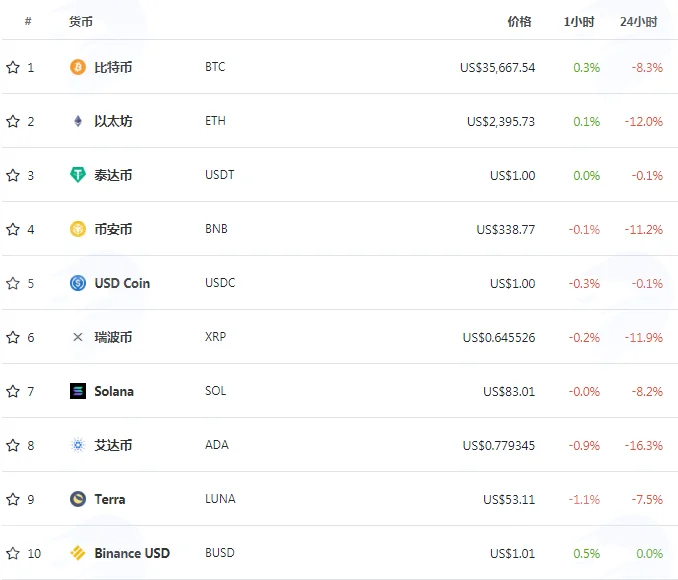
Task: Toggle the star for row 4 BNB
Action: click(x=13, y=229)
